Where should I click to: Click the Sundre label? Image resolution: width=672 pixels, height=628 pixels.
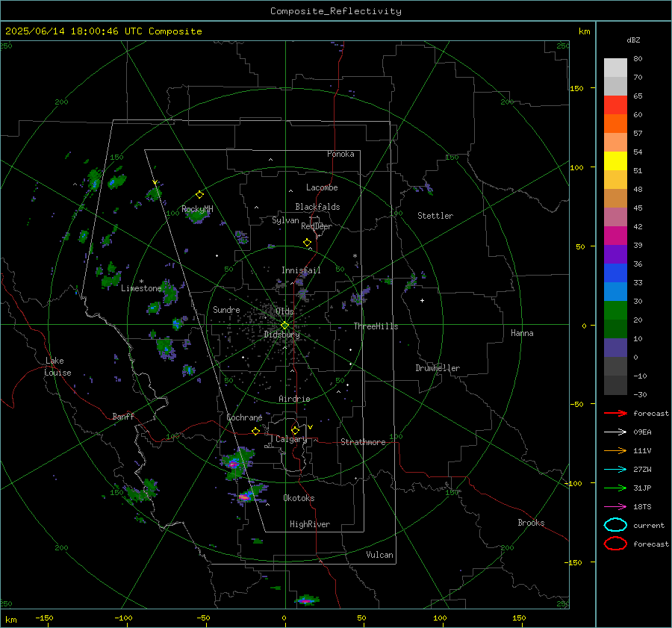click(x=226, y=309)
